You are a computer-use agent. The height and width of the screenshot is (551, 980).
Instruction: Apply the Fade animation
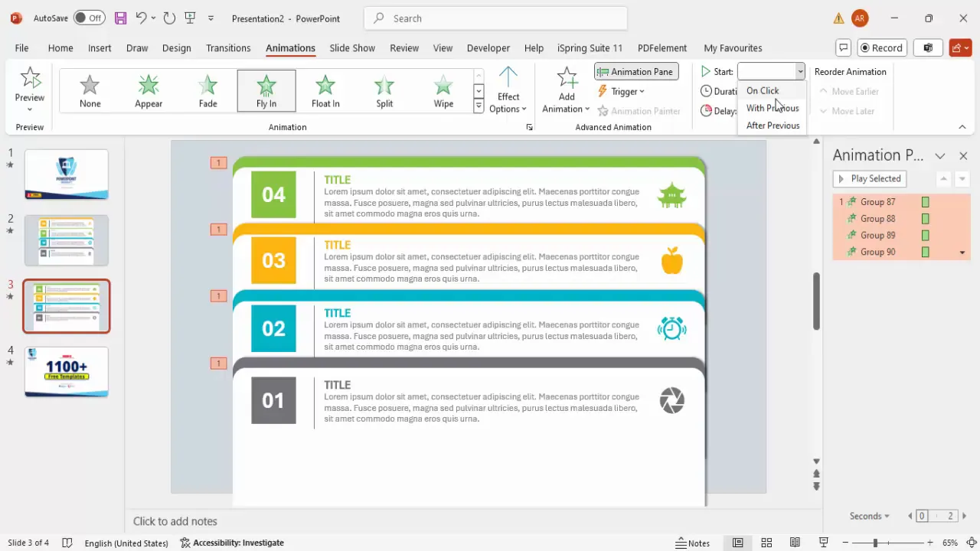[207, 91]
